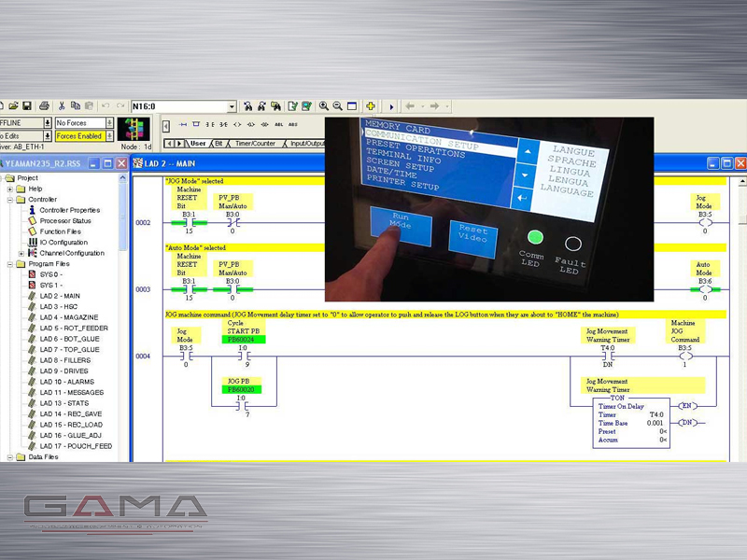Click the Zoom Out magnifier icon
This screenshot has height=560, width=747.
coord(337,106)
